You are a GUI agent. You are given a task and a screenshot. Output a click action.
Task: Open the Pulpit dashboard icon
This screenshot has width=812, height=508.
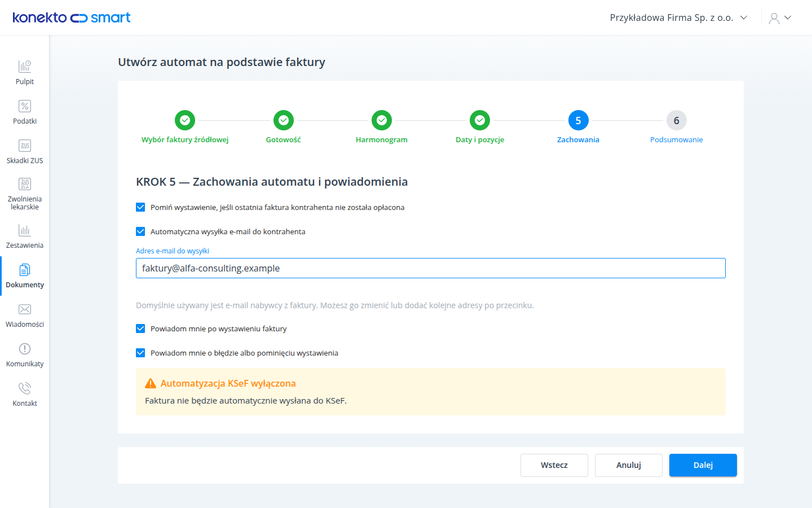25,67
